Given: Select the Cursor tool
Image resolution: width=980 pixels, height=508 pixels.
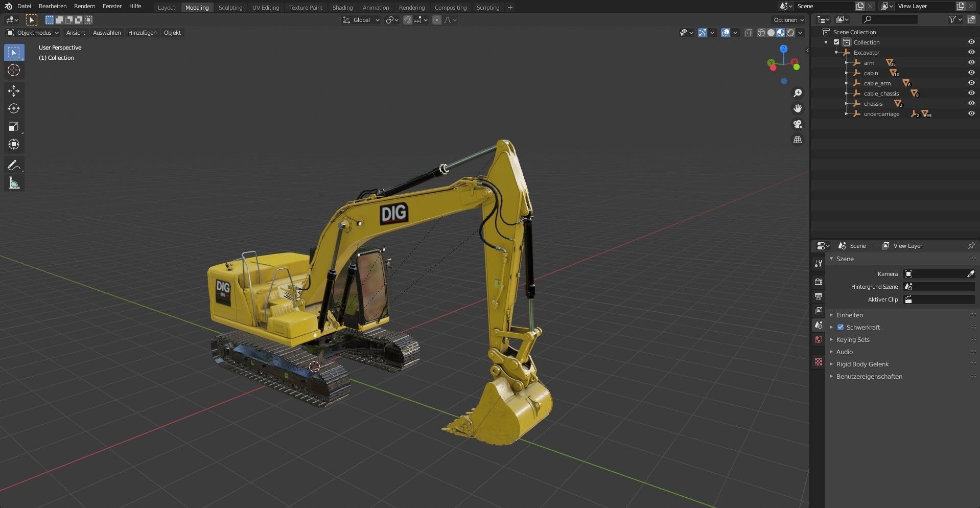Looking at the screenshot, I should 14,70.
